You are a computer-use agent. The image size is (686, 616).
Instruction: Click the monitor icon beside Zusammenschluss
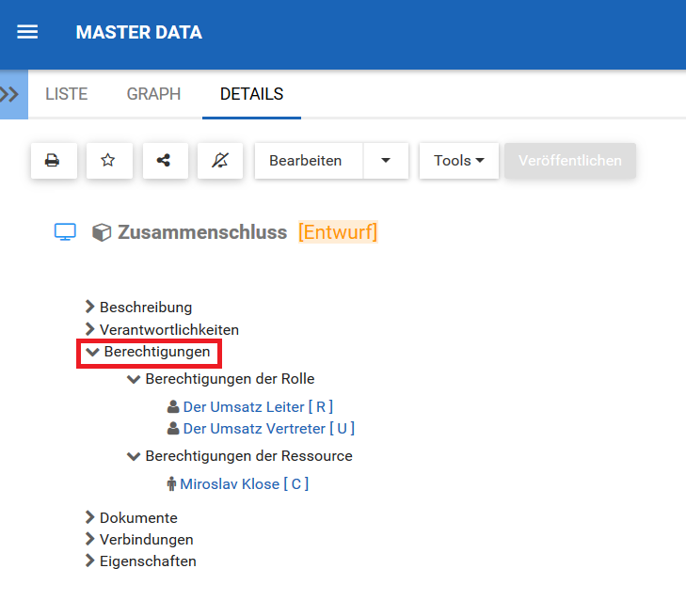point(65,232)
